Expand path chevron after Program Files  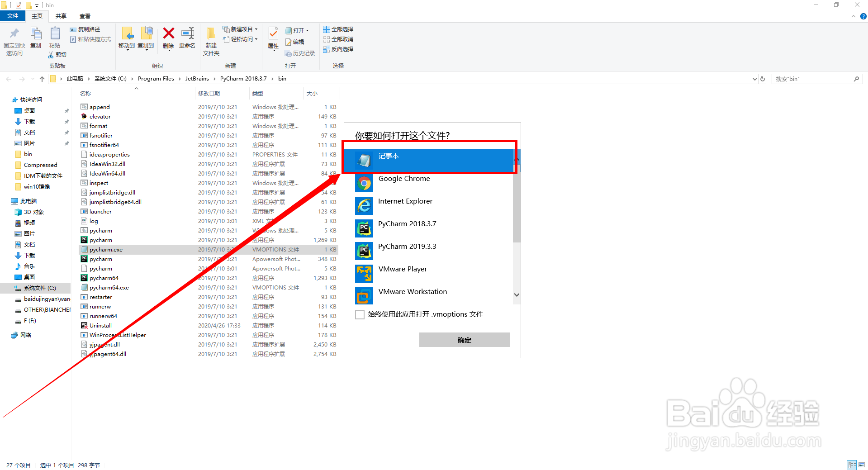click(x=179, y=79)
